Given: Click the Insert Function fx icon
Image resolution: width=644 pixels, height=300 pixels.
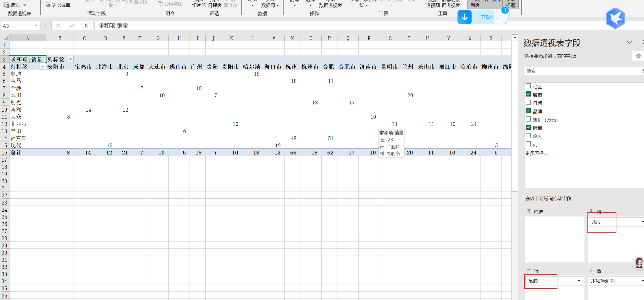Looking at the screenshot, I should (x=86, y=26).
